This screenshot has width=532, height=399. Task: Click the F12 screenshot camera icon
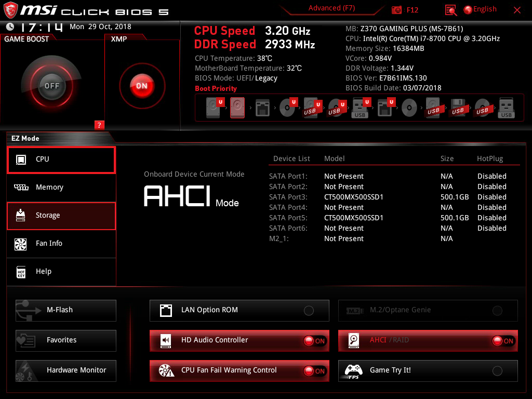click(x=397, y=10)
